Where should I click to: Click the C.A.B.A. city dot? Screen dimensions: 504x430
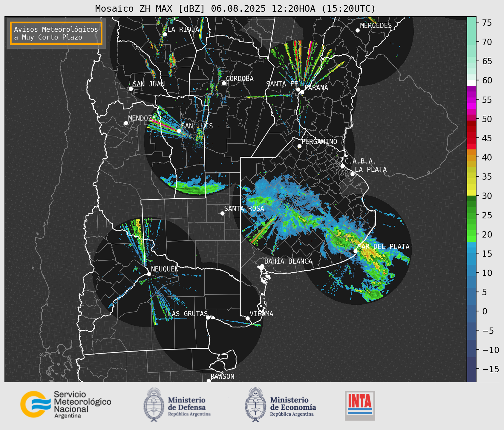click(343, 166)
